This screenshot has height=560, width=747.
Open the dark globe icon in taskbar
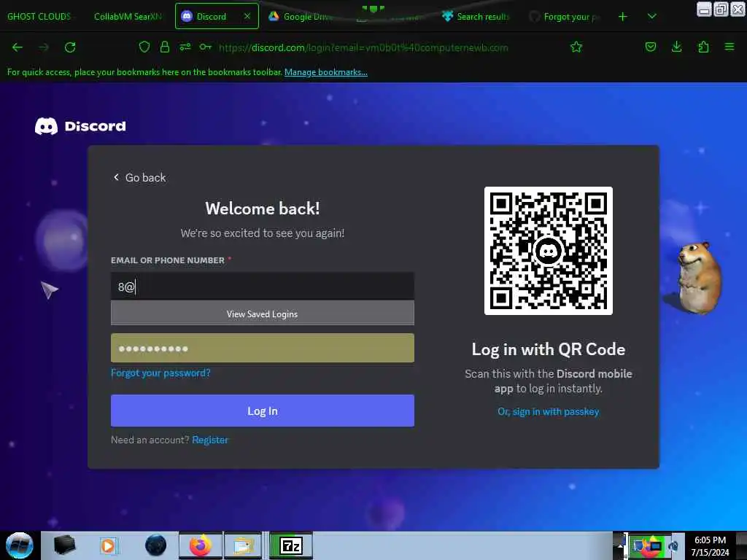click(156, 545)
